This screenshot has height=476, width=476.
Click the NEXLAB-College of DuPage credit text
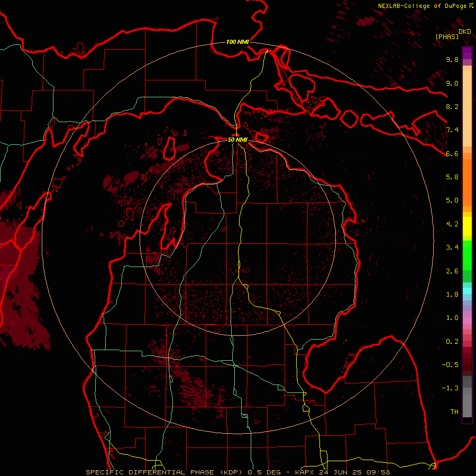(423, 6)
